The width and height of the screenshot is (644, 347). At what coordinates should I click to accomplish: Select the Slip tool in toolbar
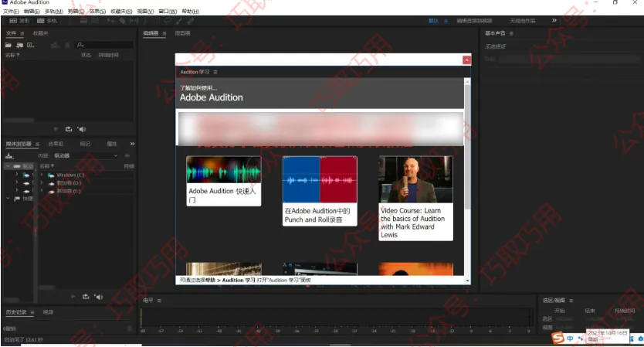tap(134, 21)
